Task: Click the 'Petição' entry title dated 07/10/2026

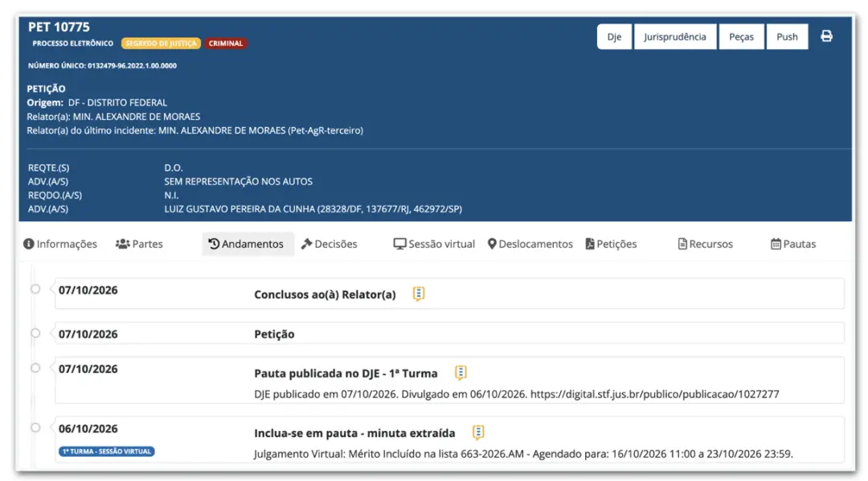Action: pos(274,334)
